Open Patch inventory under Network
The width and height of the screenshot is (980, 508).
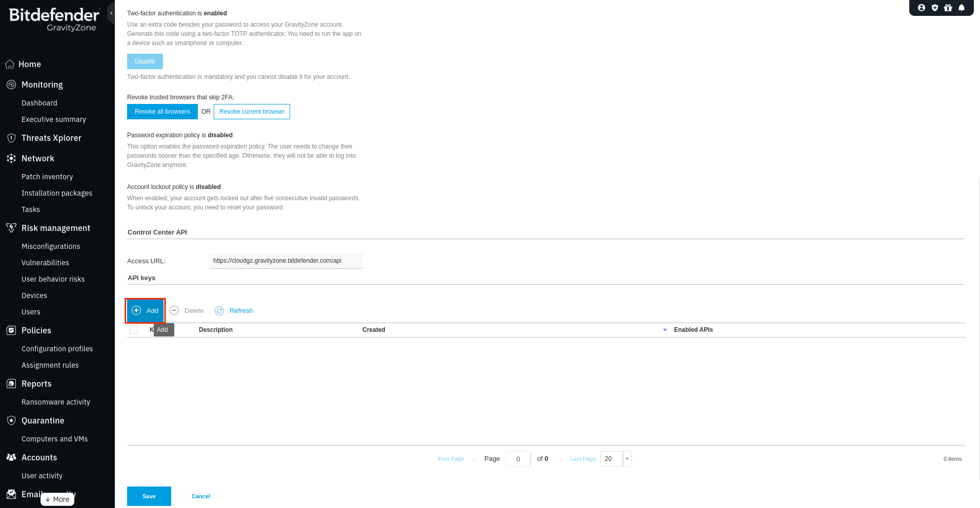coord(47,177)
